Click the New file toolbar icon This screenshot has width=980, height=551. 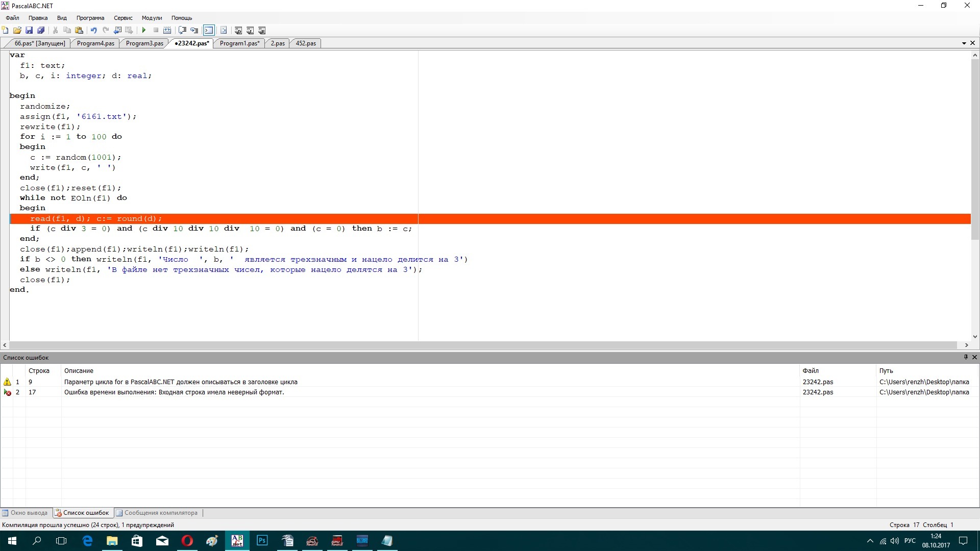pyautogui.click(x=6, y=31)
